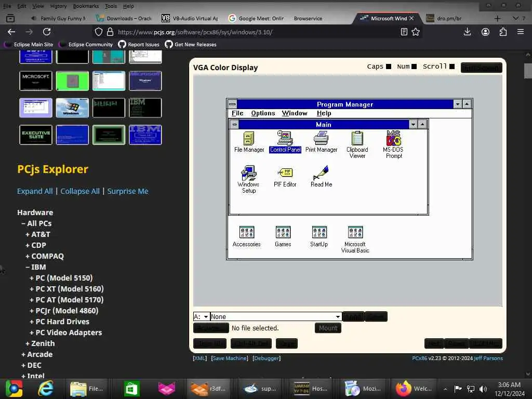This screenshot has width=532, height=399.
Task: Open the new tab plus button
Action: (497, 18)
